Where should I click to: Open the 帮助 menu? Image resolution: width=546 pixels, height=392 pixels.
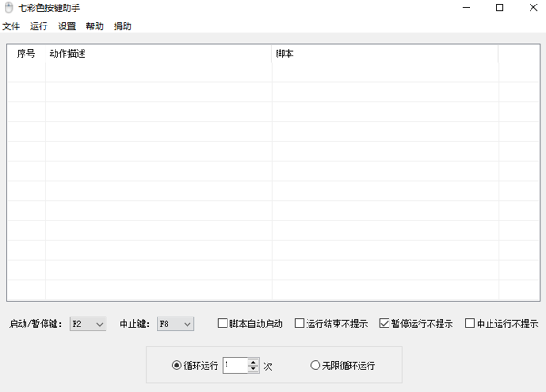click(95, 26)
